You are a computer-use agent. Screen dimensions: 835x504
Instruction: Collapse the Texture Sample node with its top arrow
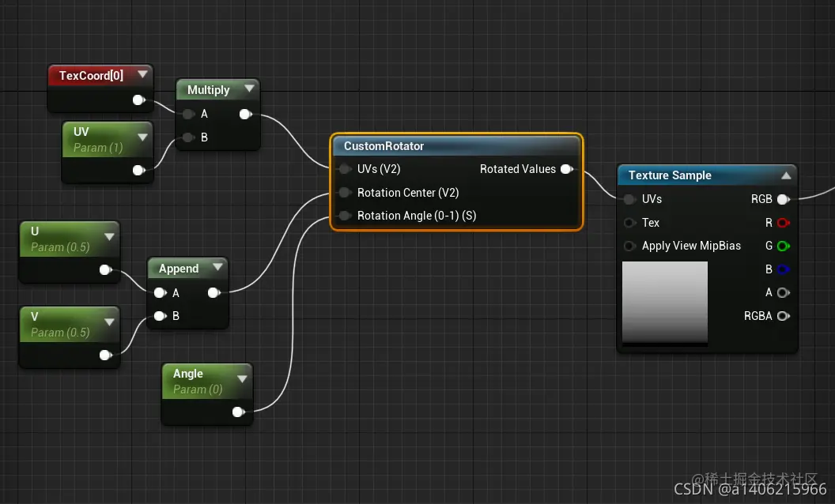[x=785, y=175]
